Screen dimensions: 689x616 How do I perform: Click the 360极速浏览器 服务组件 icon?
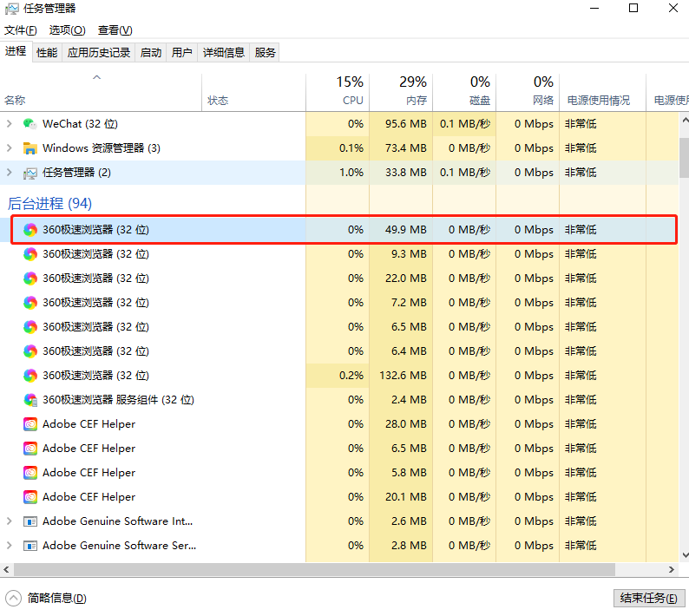click(30, 400)
